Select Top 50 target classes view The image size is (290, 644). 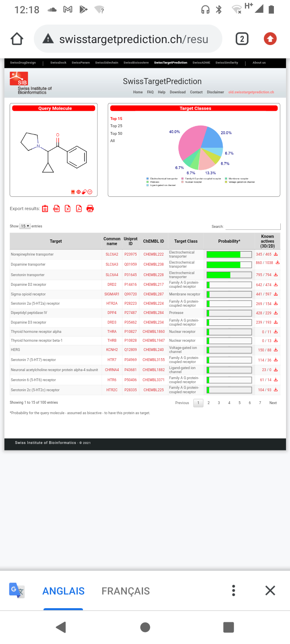click(116, 134)
